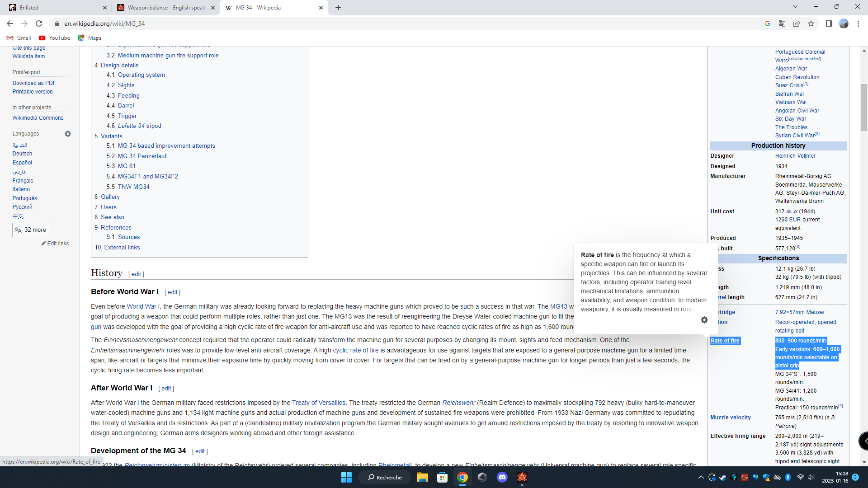The width and height of the screenshot is (868, 488).
Task: Open Printable version link
Action: [33, 92]
